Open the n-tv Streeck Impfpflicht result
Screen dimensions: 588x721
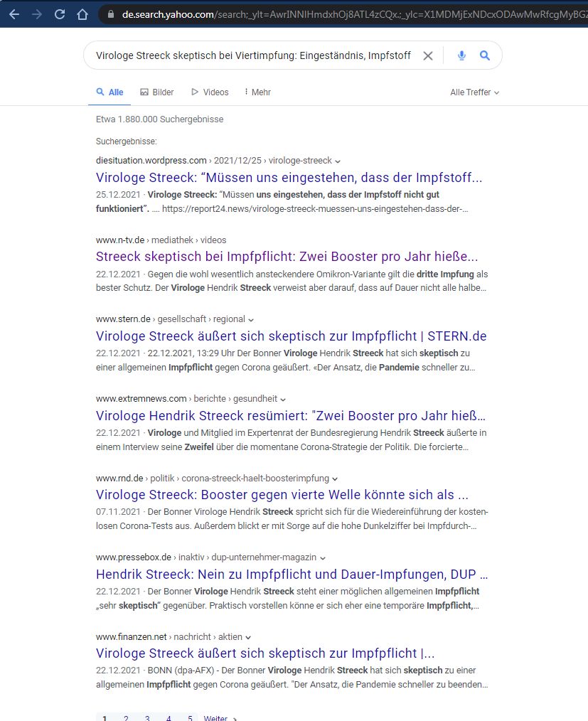(287, 257)
